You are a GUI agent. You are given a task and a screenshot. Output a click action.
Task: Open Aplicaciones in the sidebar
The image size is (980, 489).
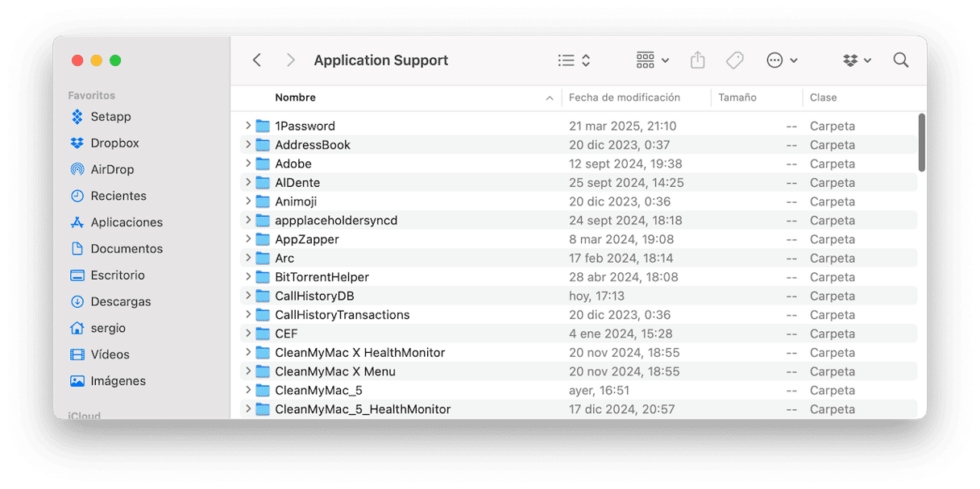[x=116, y=222]
